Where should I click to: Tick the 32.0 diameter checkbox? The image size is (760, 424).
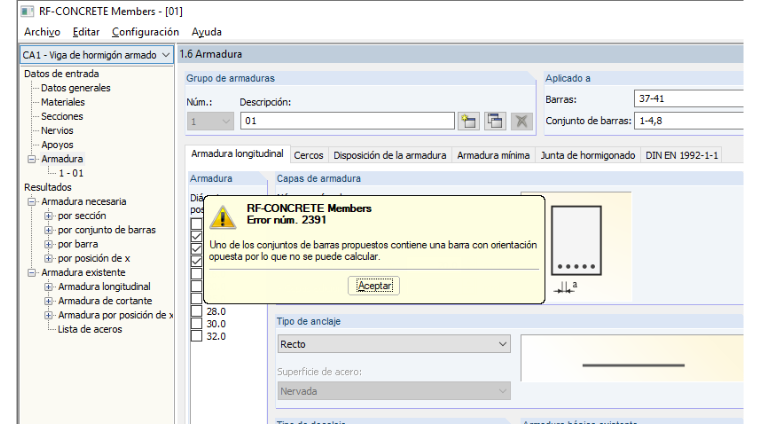point(196,336)
